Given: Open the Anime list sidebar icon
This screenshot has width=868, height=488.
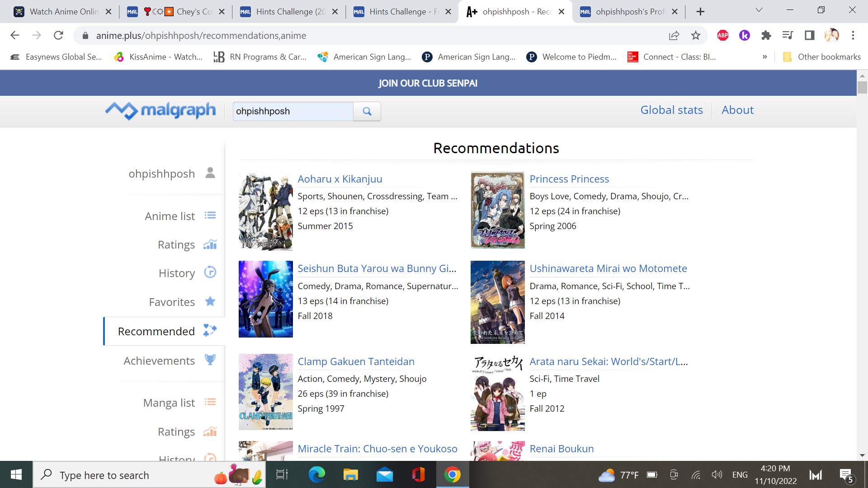Looking at the screenshot, I should pos(210,216).
